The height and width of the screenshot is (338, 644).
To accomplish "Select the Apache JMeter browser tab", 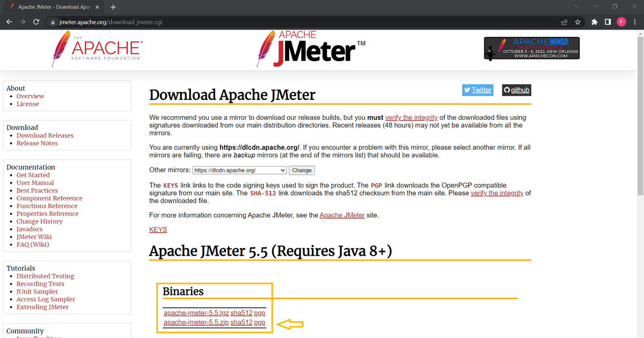I will coord(53,7).
